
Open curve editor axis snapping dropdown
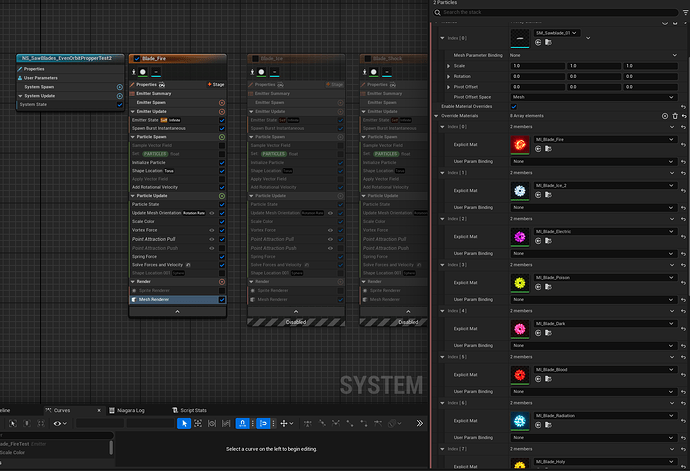(286, 423)
